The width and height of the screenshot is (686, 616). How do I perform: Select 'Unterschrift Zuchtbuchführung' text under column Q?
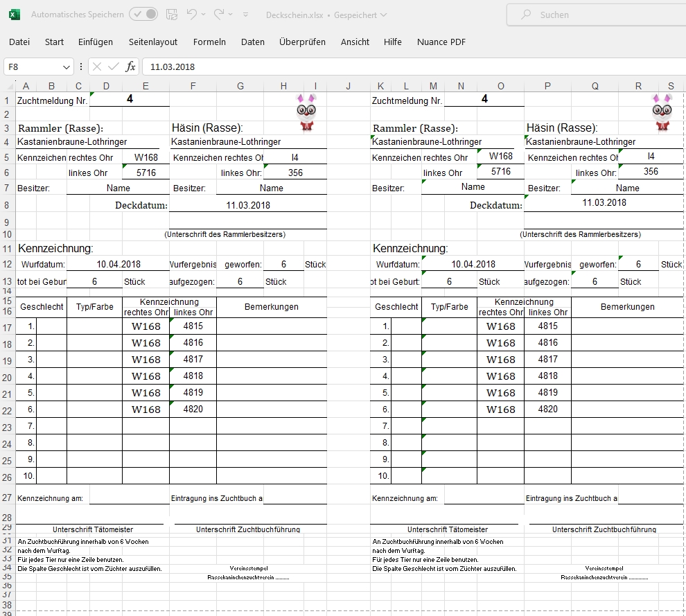click(604, 529)
